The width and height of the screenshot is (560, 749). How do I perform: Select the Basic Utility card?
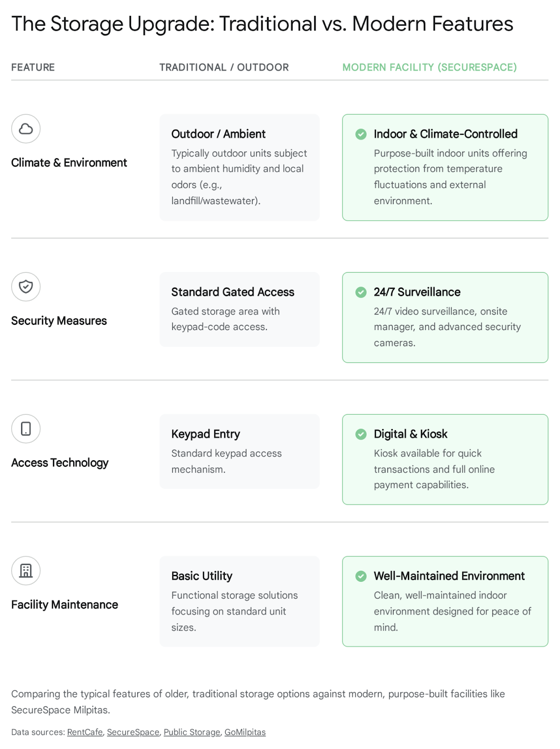point(239,601)
